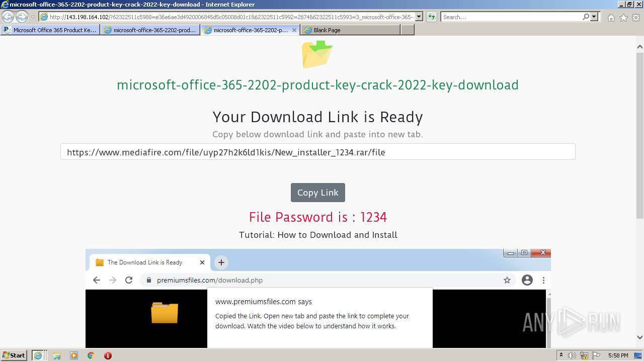Open the IE Home icon
Screen dimensions: 644x362
coord(611,18)
